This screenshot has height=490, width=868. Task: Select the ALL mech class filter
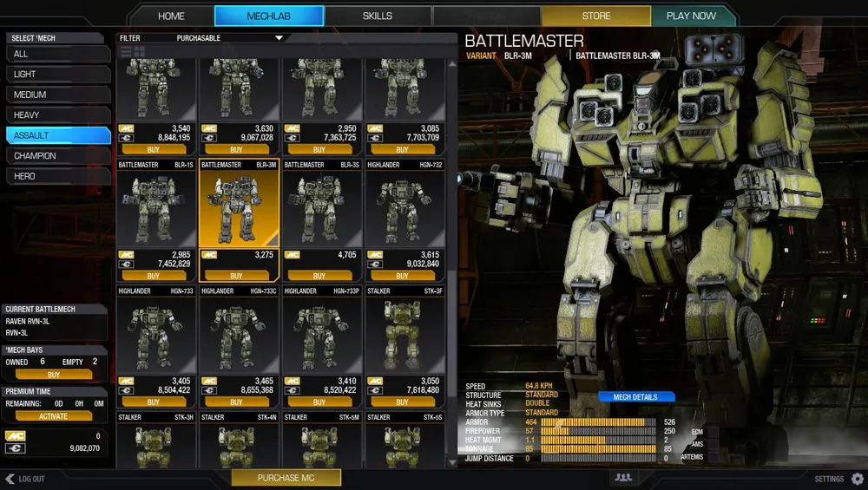coord(58,54)
